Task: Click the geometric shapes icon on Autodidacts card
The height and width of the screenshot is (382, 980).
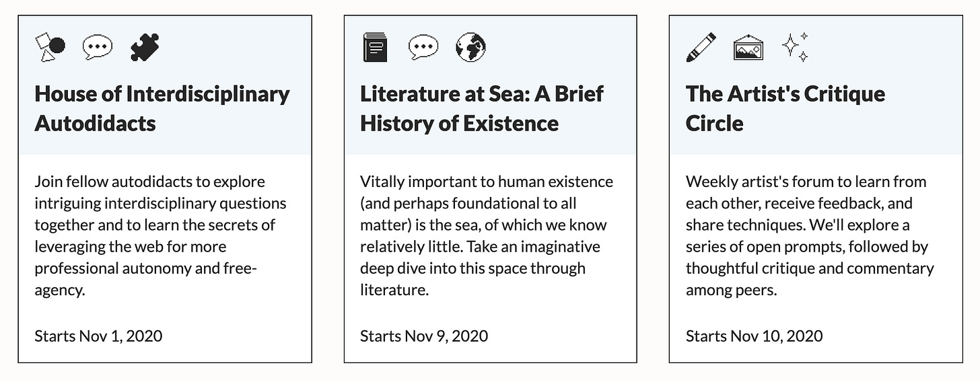Action: click(50, 47)
